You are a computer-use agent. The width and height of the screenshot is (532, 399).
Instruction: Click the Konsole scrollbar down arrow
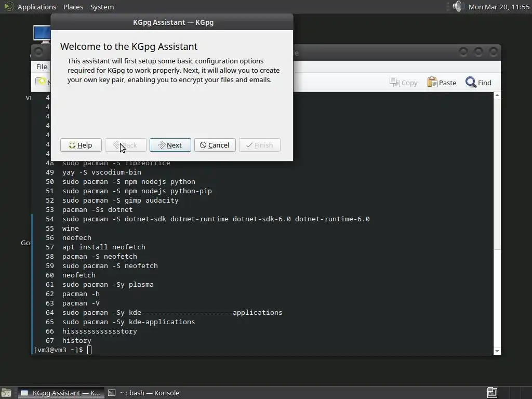pyautogui.click(x=497, y=351)
